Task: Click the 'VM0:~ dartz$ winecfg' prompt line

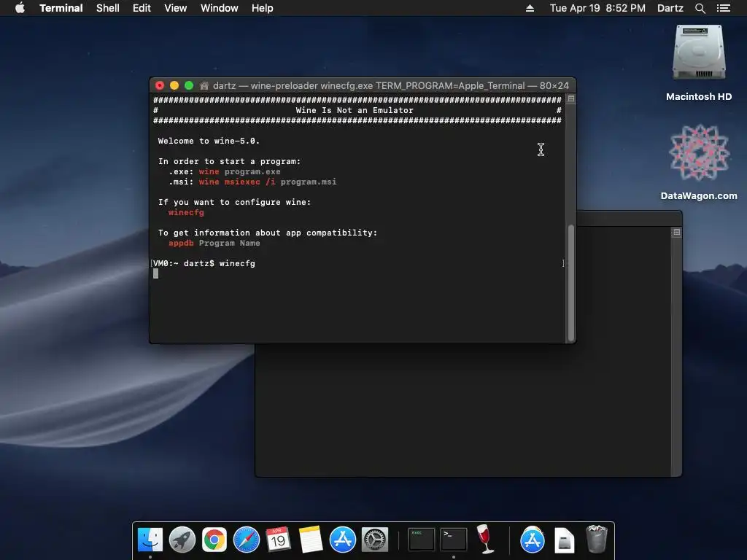Action: point(204,263)
